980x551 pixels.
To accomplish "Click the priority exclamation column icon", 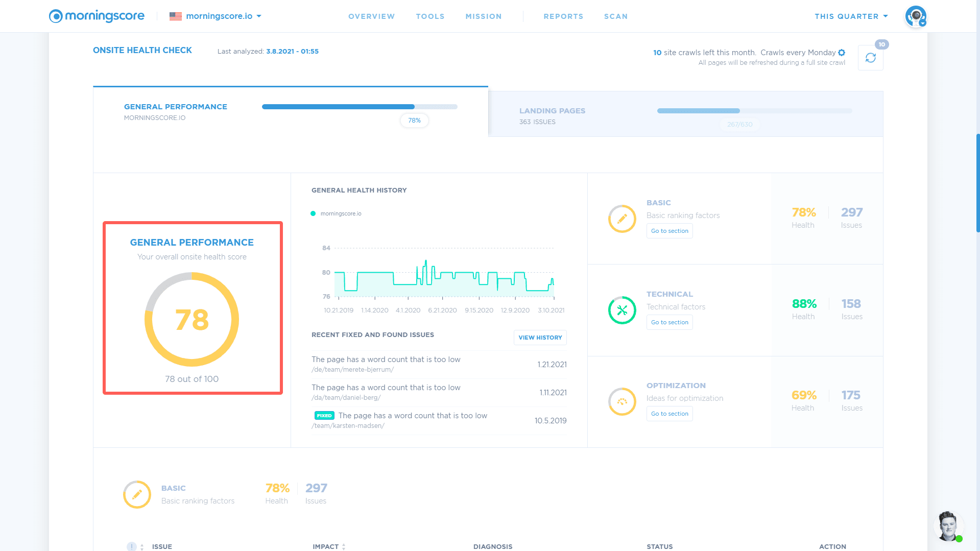I will point(131,547).
